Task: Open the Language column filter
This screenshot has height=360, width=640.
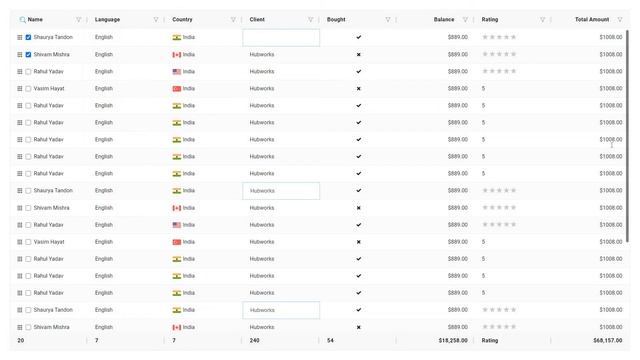Action: (x=156, y=20)
